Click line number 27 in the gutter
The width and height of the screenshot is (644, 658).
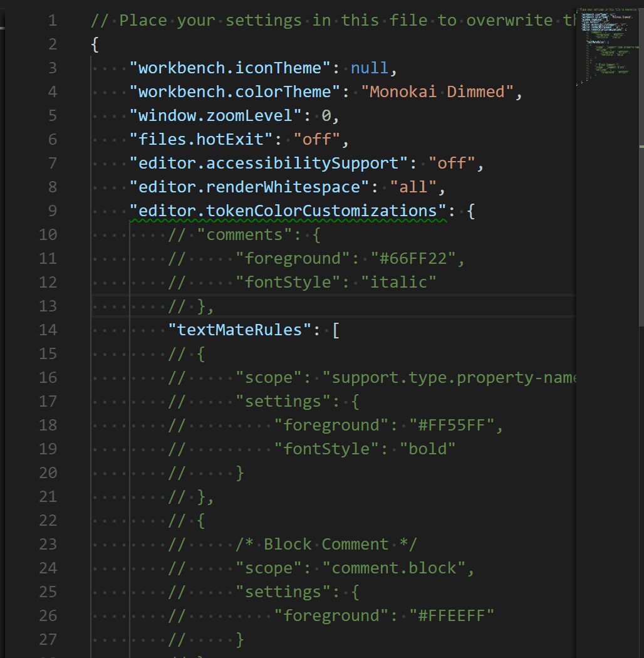(48, 640)
